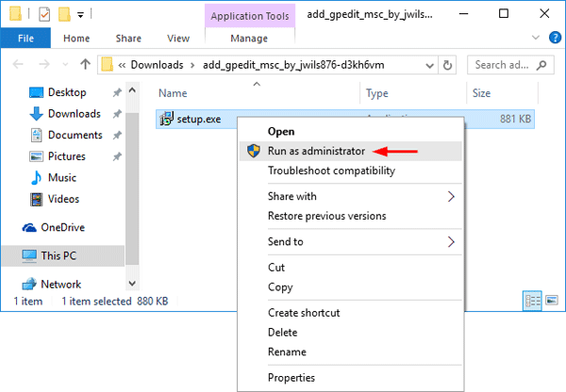Expand the address bar history dropdown
Image resolution: width=566 pixels, height=392 pixels.
pyautogui.click(x=429, y=65)
